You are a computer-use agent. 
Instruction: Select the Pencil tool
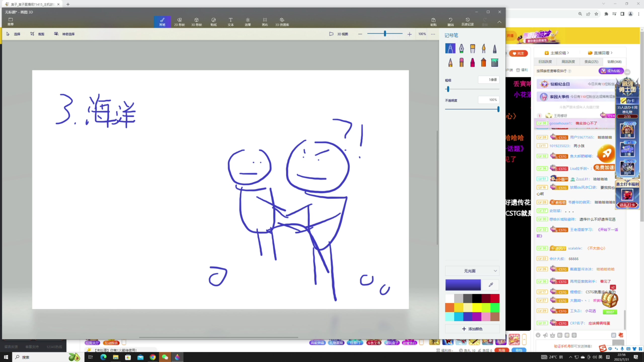450,62
